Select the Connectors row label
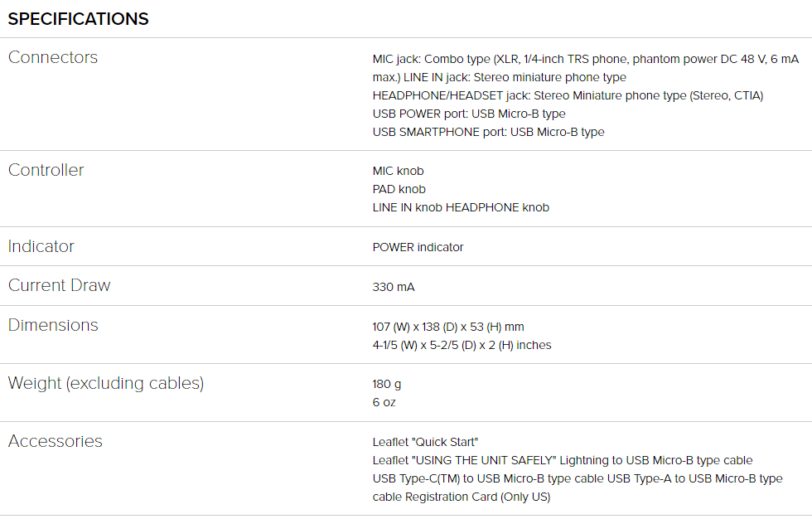Image resolution: width=812 pixels, height=519 pixels. (53, 57)
